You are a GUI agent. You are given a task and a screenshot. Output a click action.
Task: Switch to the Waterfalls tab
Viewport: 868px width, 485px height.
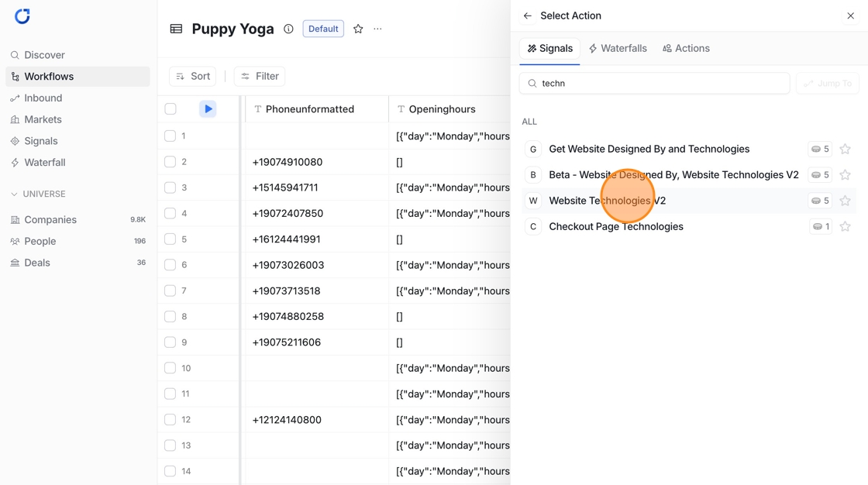[618, 49]
